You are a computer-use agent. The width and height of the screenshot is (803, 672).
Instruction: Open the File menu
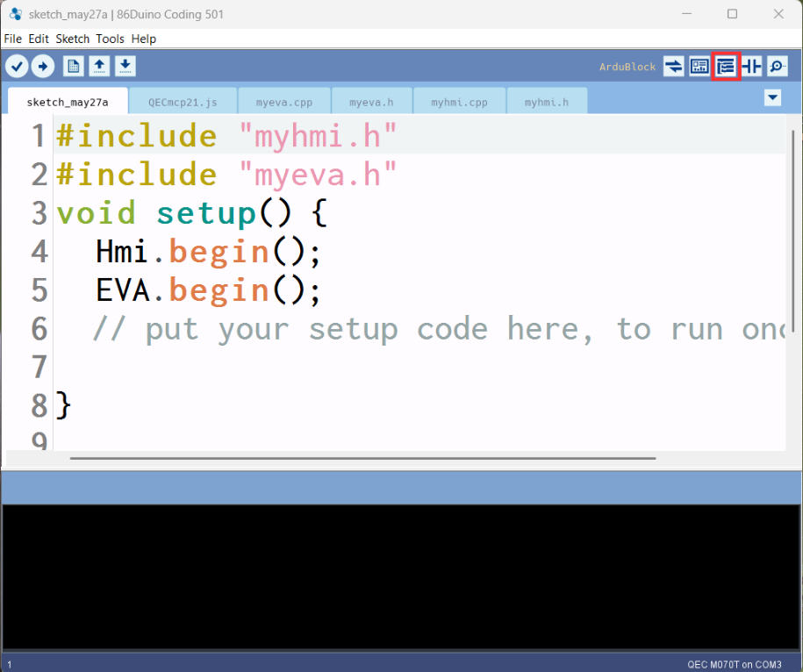pos(13,39)
